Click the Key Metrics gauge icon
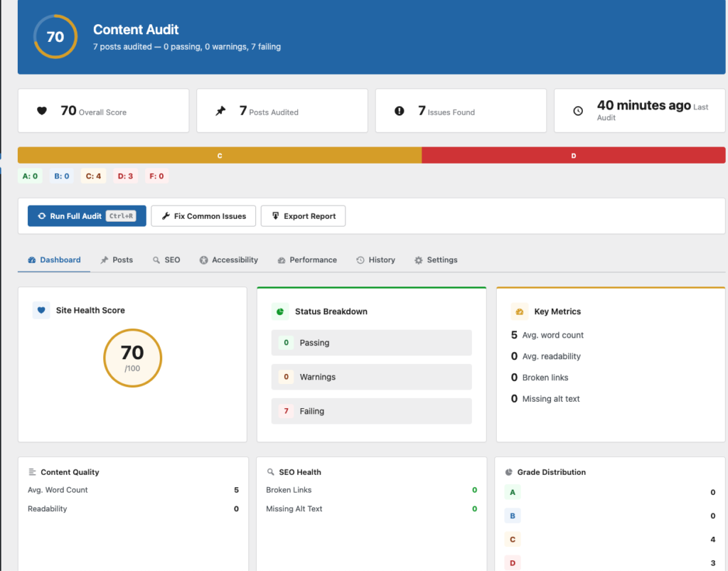The height and width of the screenshot is (571, 728). point(520,311)
